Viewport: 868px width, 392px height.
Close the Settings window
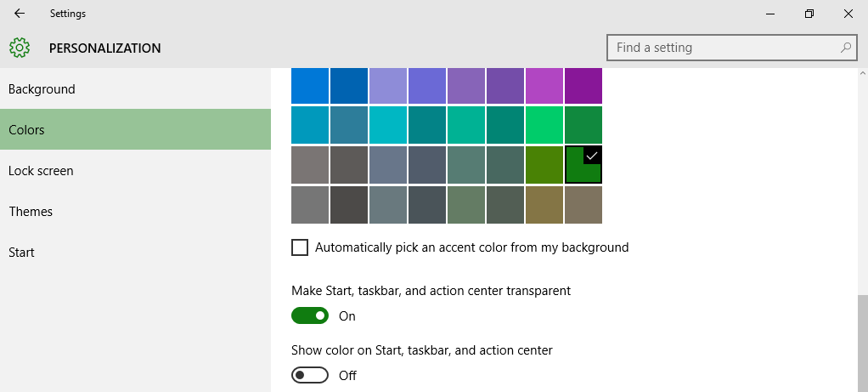tap(848, 14)
